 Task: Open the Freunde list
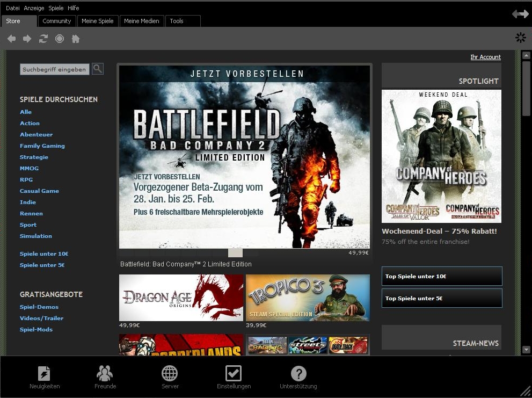coord(105,377)
